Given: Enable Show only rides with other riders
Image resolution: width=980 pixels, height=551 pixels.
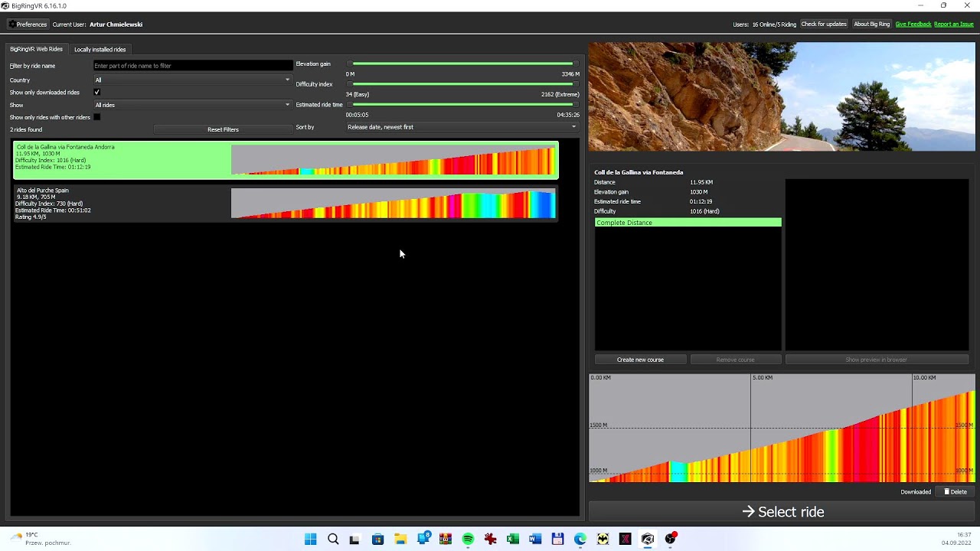Looking at the screenshot, I should pyautogui.click(x=97, y=117).
